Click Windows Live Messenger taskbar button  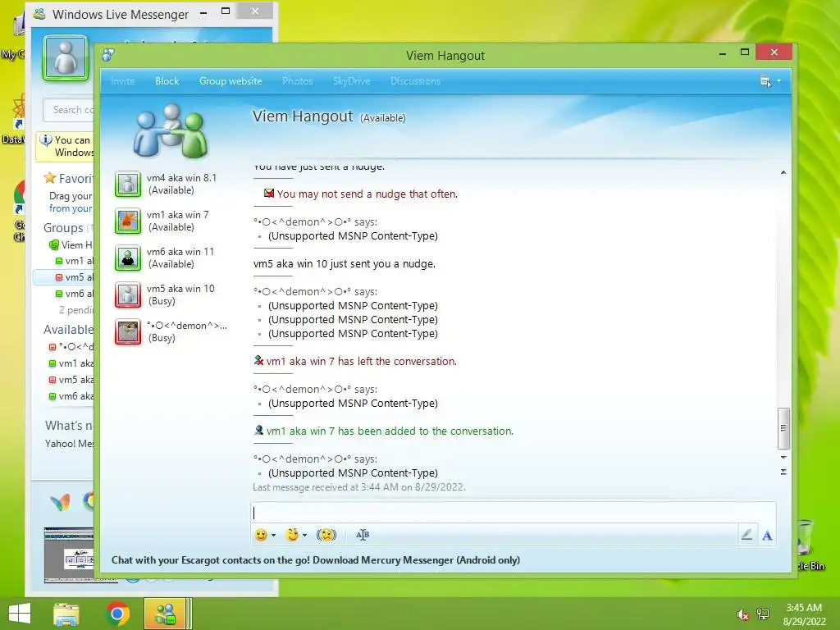165,614
